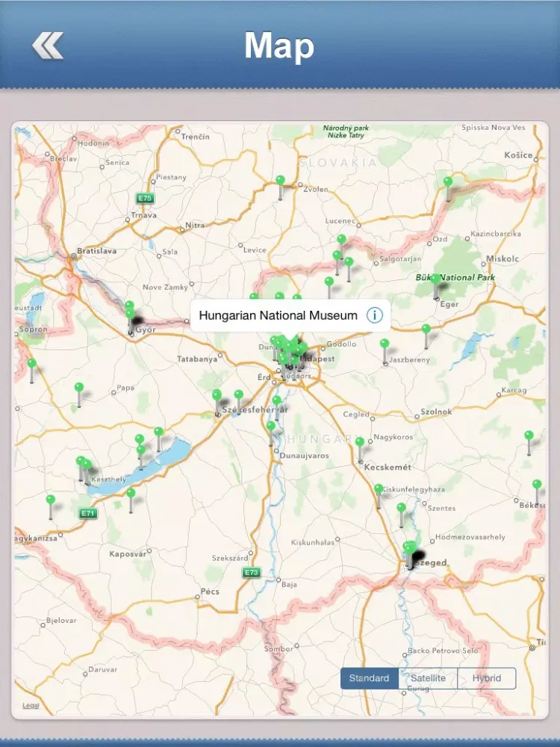Select the green pin near Eger
The image size is (560, 747).
[436, 279]
